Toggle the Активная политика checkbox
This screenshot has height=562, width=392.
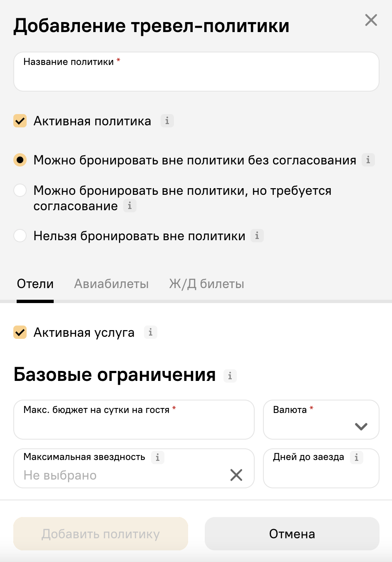click(x=20, y=121)
